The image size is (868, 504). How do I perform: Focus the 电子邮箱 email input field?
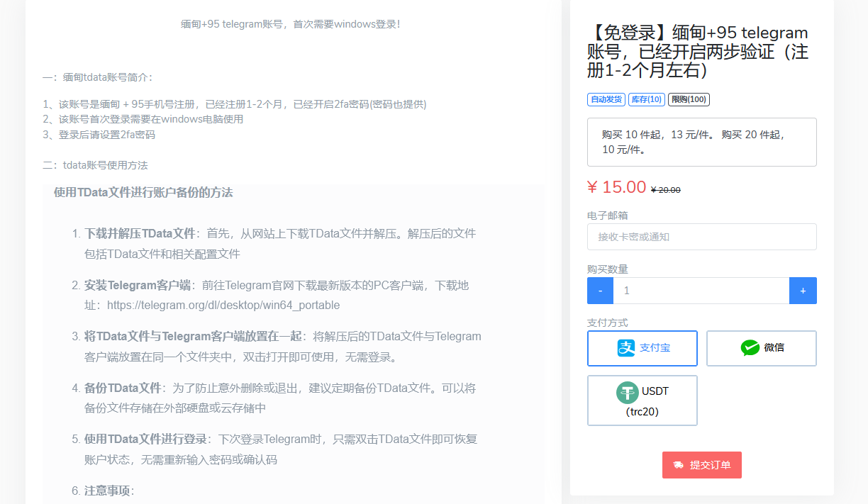click(x=702, y=237)
